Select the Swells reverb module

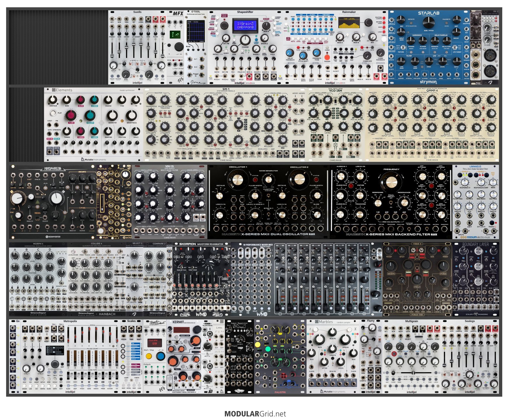point(137,48)
